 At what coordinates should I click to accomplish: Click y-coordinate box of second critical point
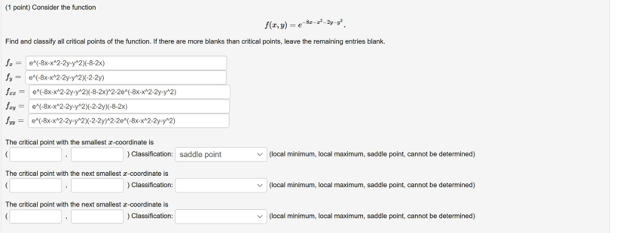[97, 185]
